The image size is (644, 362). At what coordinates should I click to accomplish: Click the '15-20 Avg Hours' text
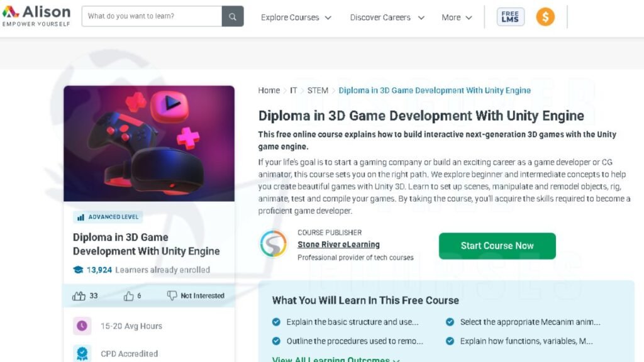[131, 326]
